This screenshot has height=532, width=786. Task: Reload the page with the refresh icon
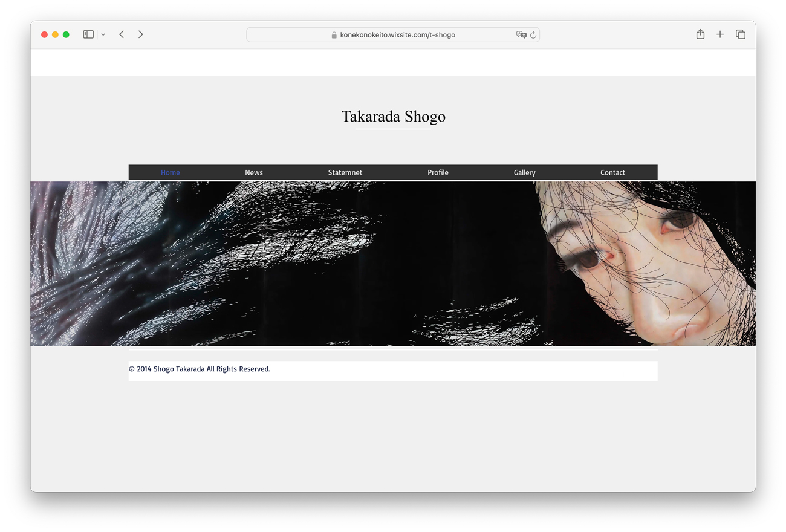coord(533,35)
